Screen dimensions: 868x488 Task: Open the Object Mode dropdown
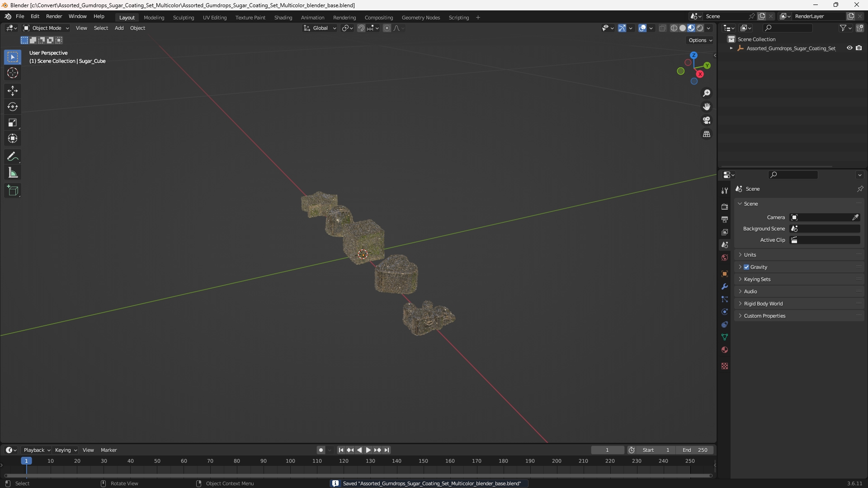[46, 28]
